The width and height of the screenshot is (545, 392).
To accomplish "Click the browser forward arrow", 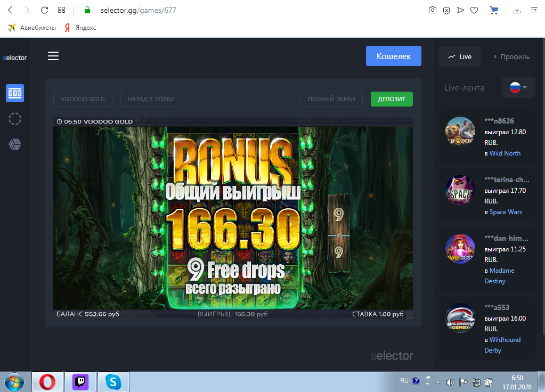I will tap(27, 10).
